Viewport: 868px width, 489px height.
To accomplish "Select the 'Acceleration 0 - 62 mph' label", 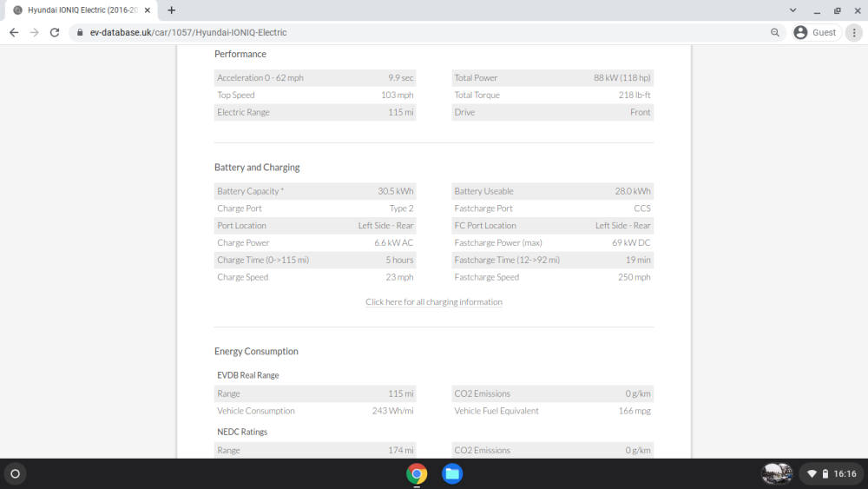I will [x=260, y=78].
